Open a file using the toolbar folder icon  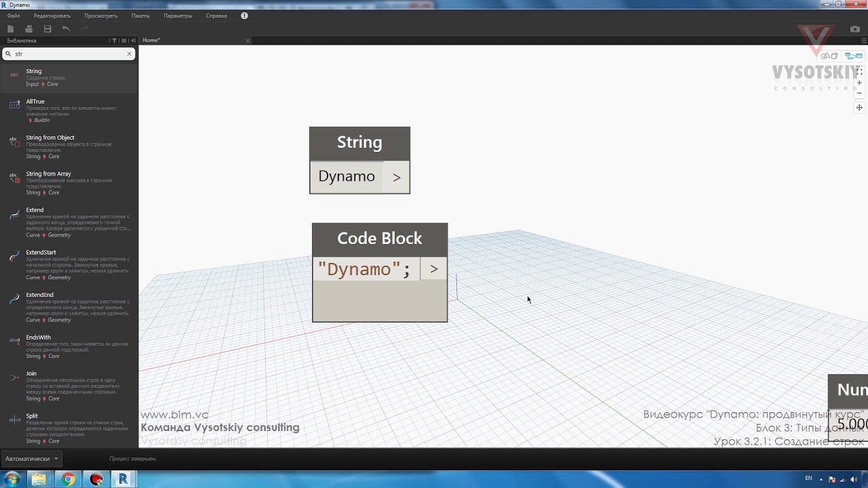tap(28, 28)
